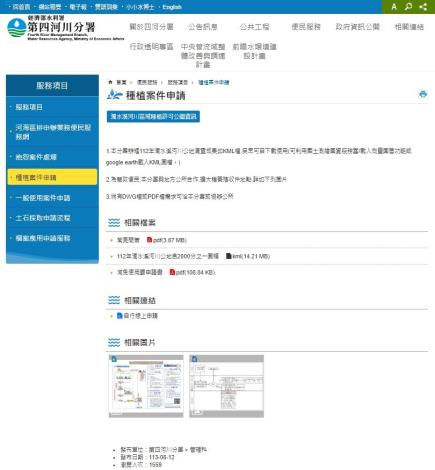Click 服務項目 in the breadcrumb

178,82
